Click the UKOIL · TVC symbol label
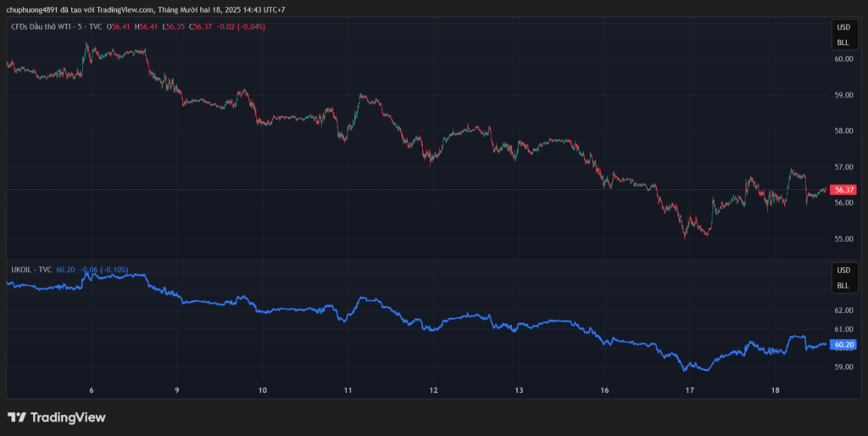Screen dimensions: 868x436 [x=31, y=270]
